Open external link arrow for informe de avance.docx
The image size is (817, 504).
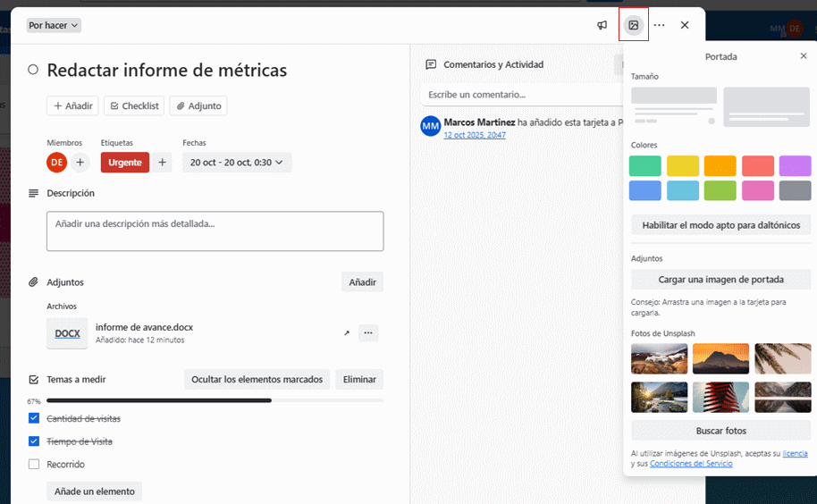pos(347,333)
